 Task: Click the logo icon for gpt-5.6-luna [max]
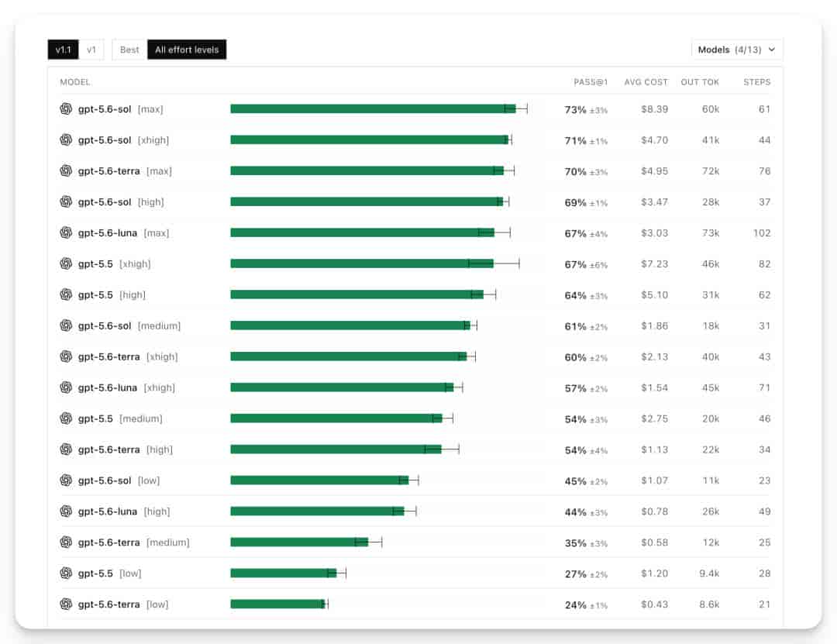point(66,232)
